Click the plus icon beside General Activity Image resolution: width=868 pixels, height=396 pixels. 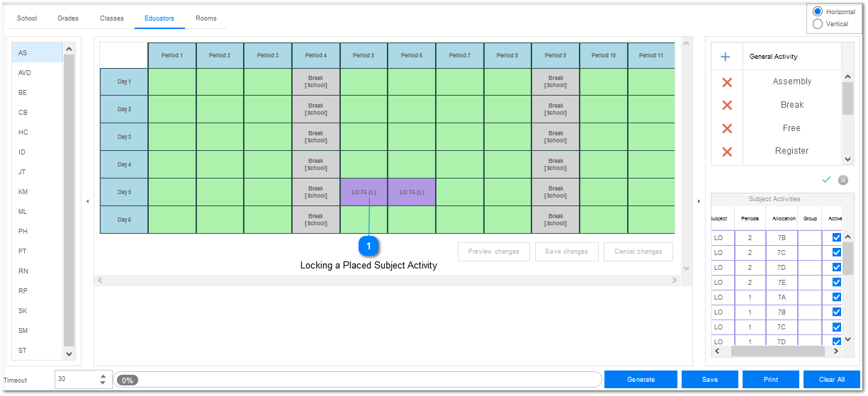[726, 57]
